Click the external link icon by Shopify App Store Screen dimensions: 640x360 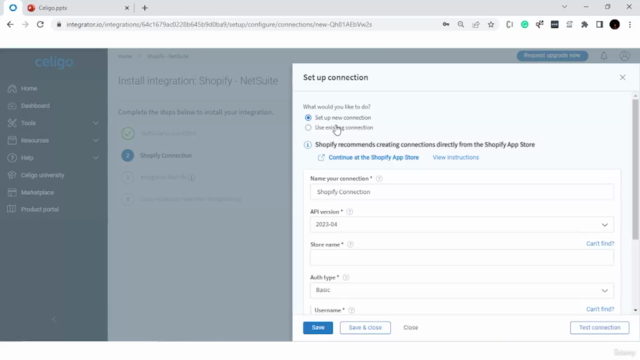[x=321, y=158]
